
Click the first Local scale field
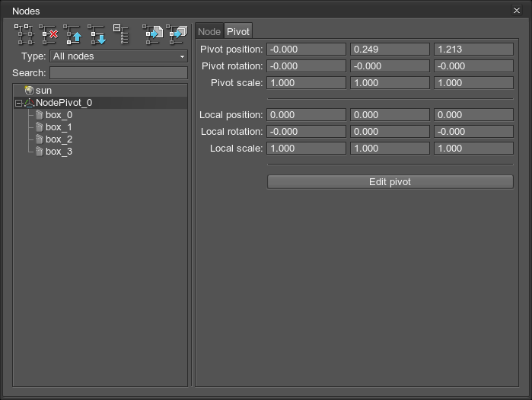click(306, 149)
